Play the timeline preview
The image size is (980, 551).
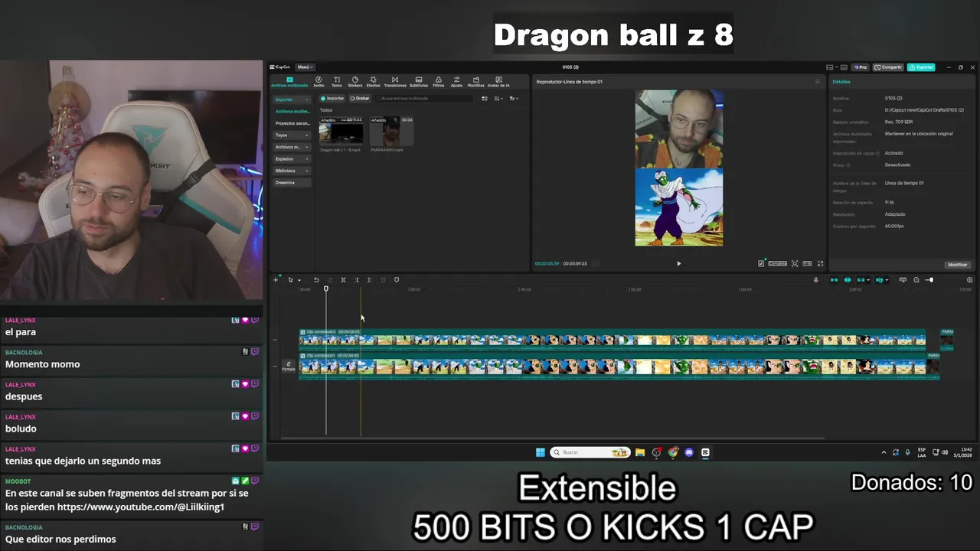tap(678, 263)
